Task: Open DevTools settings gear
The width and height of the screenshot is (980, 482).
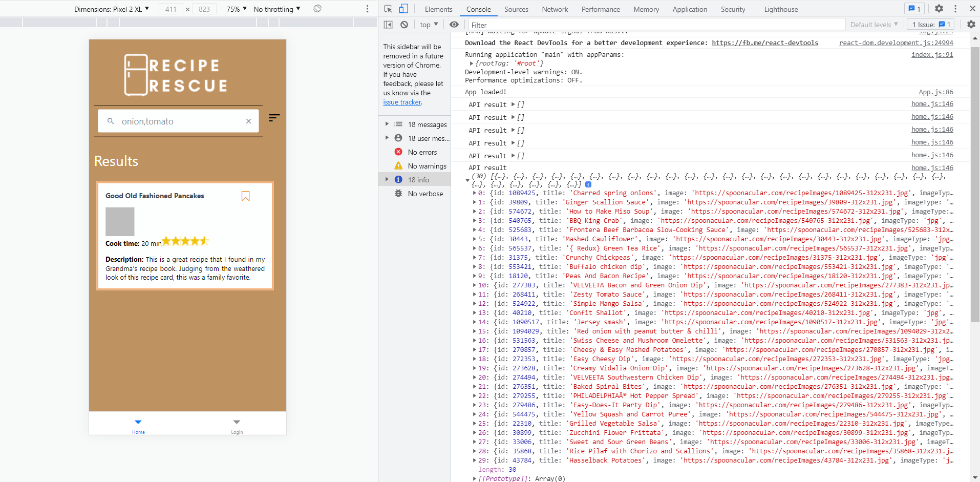Action: (939, 9)
